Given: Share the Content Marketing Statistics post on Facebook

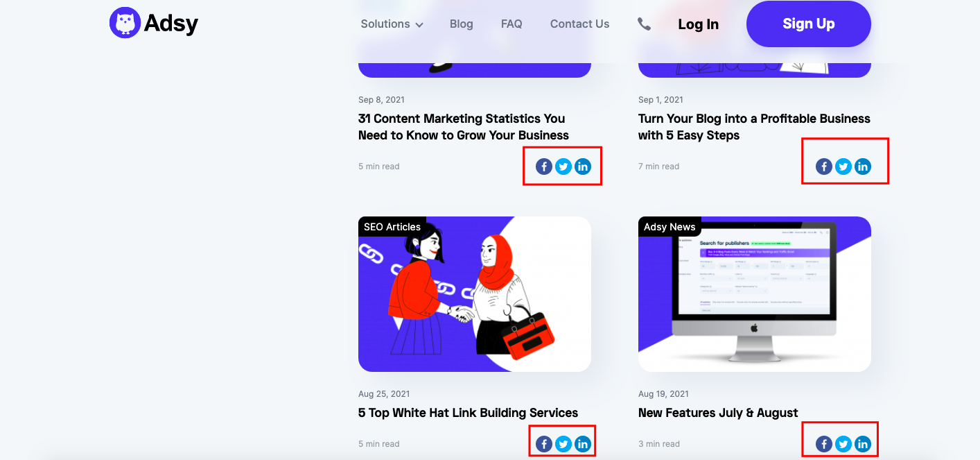Looking at the screenshot, I should pyautogui.click(x=544, y=167).
